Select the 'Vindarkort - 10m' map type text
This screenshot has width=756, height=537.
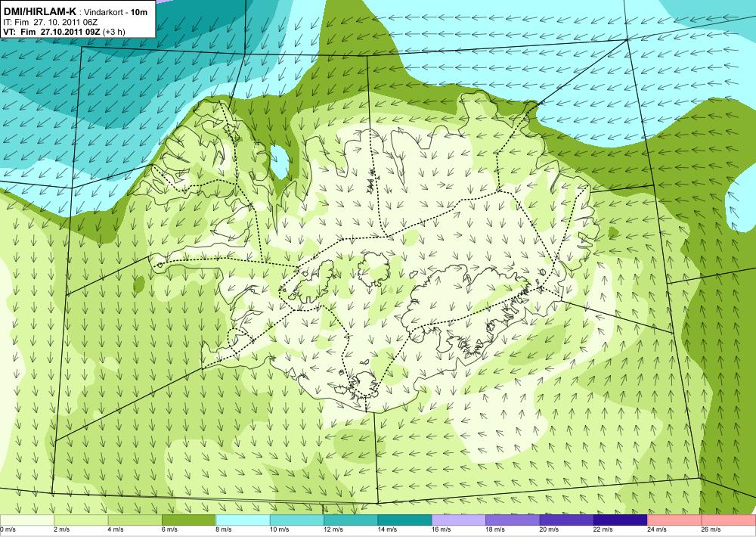pyautogui.click(x=116, y=12)
